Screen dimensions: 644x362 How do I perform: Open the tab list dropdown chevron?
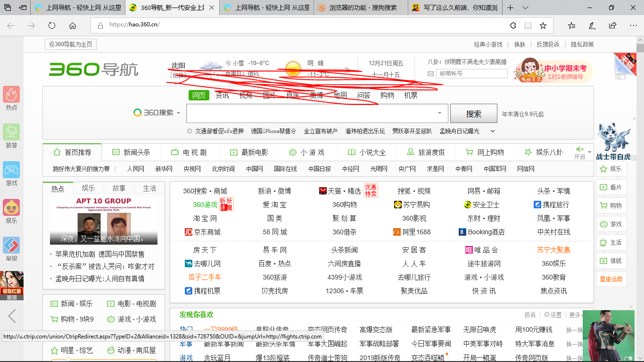(525, 8)
